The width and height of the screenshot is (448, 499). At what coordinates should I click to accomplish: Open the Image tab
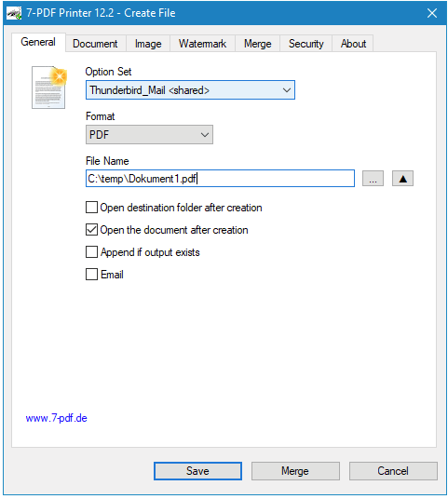click(x=148, y=44)
